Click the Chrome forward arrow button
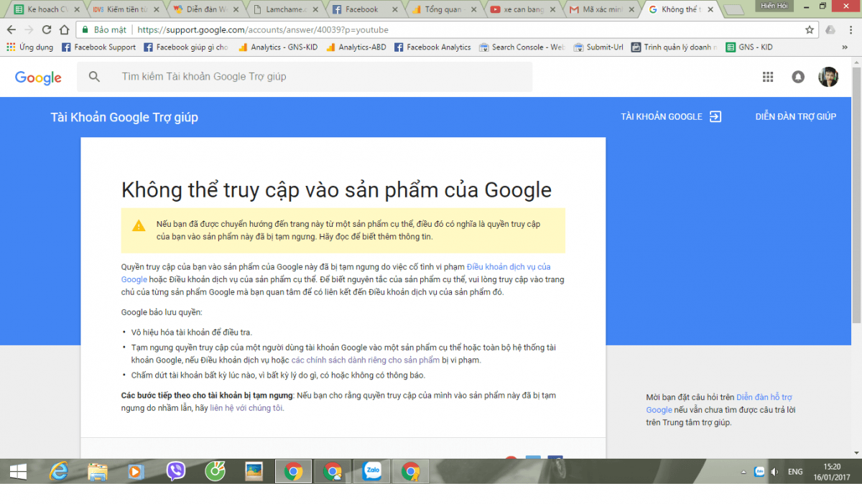862x504 pixels. [29, 30]
